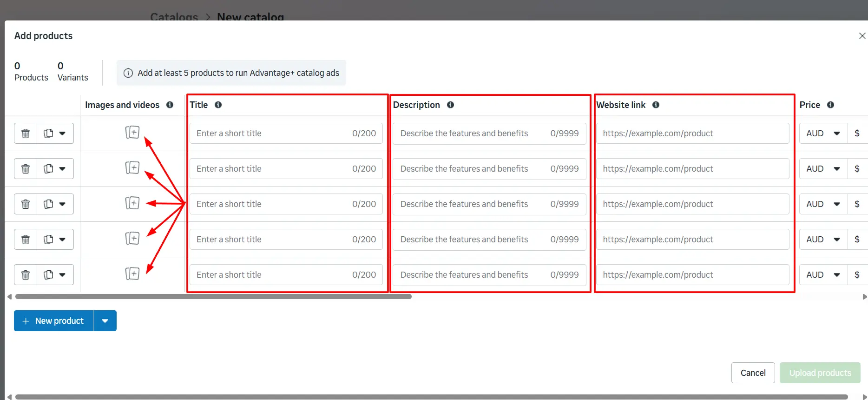868x400 pixels.
Task: Open the duplicate options dropdown in the third row
Action: tap(55, 204)
